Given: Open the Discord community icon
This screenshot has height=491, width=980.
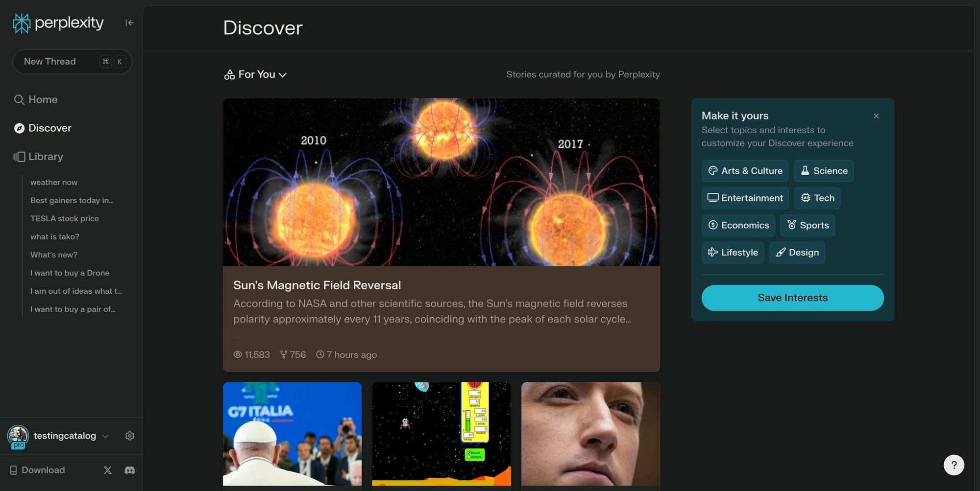Looking at the screenshot, I should tap(129, 470).
